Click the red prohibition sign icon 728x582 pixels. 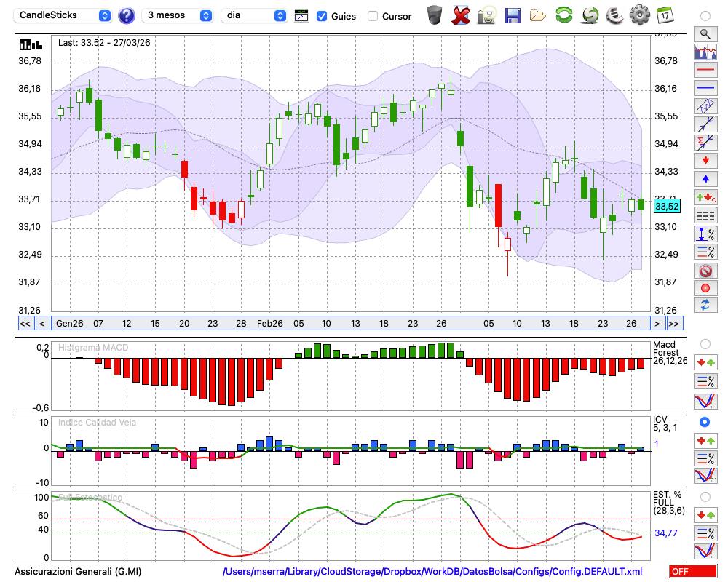tap(705, 270)
